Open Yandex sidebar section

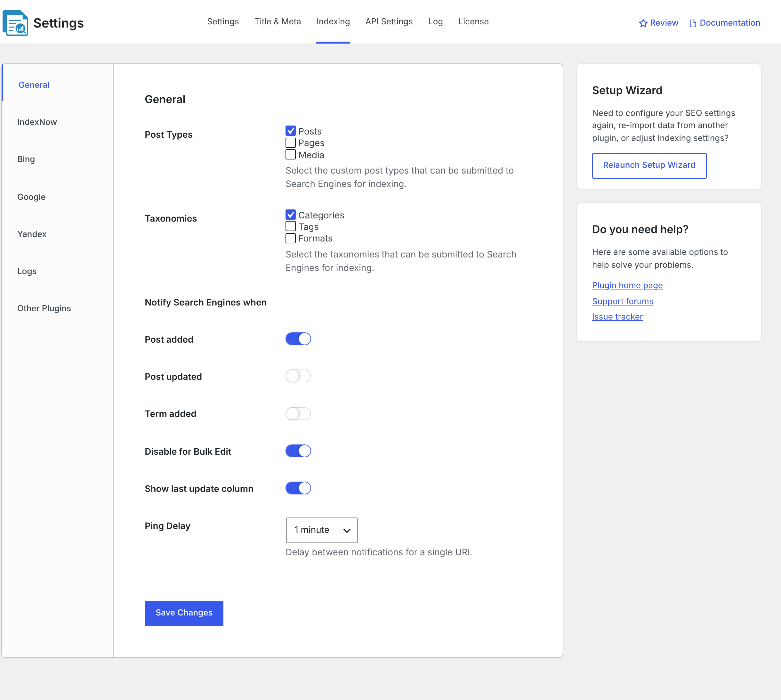32,234
